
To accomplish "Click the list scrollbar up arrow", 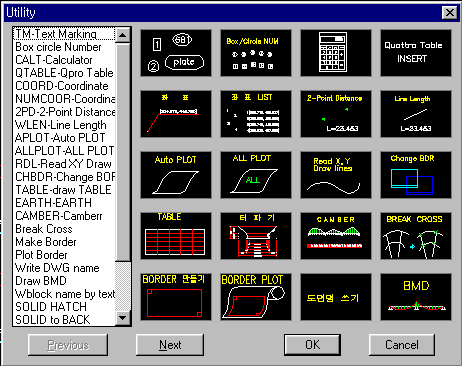I will [x=123, y=35].
